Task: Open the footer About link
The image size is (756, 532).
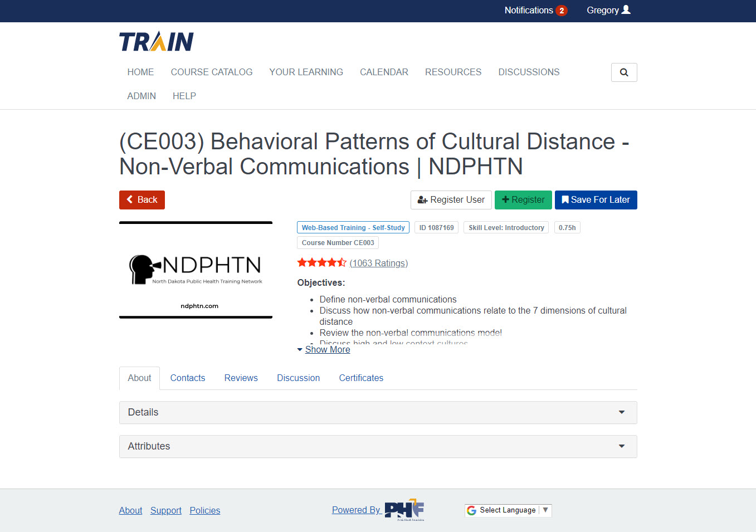Action: (130, 510)
